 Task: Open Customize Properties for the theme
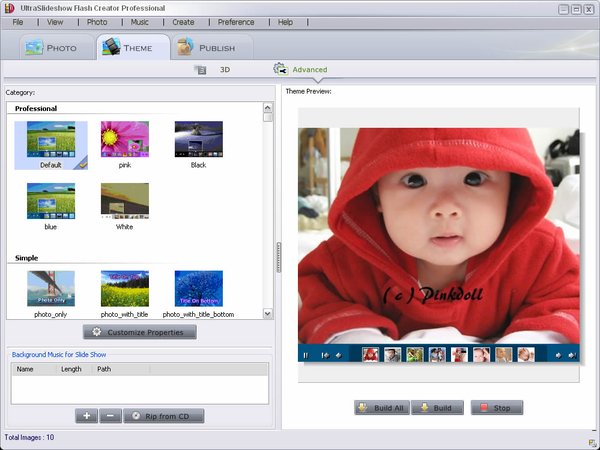pos(139,332)
